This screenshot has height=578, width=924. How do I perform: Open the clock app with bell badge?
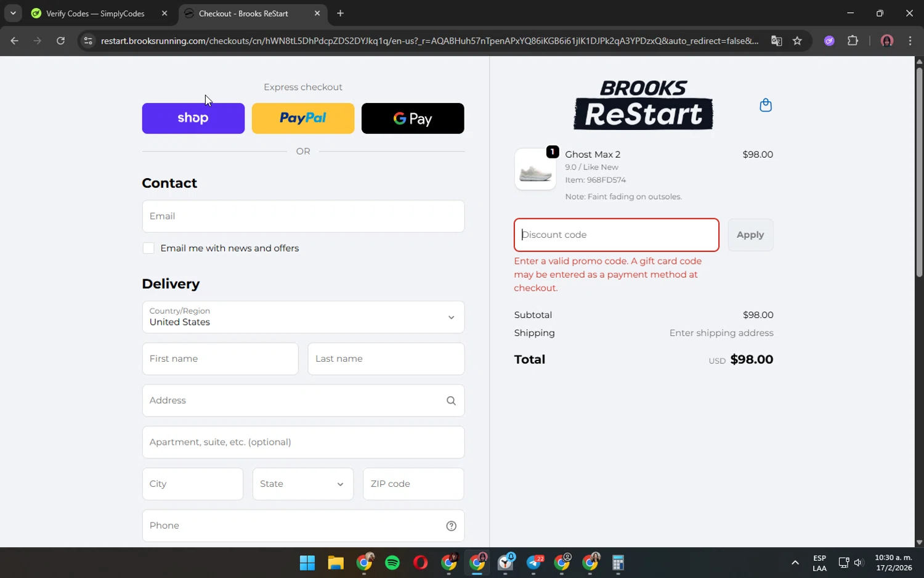click(506, 563)
